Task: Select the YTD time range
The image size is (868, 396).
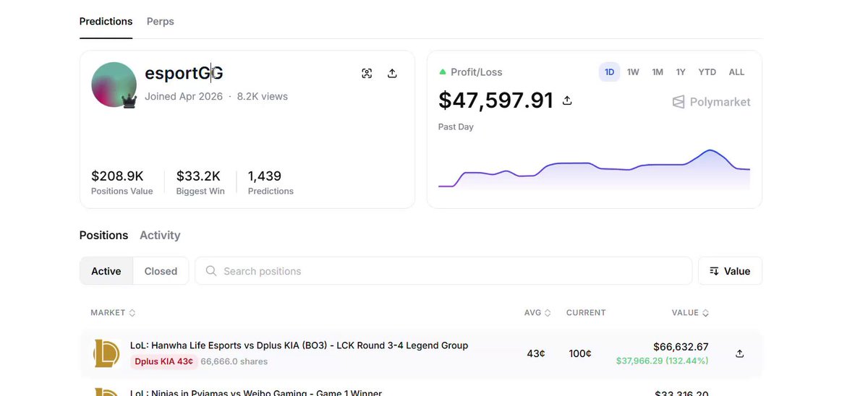Action: (x=707, y=72)
